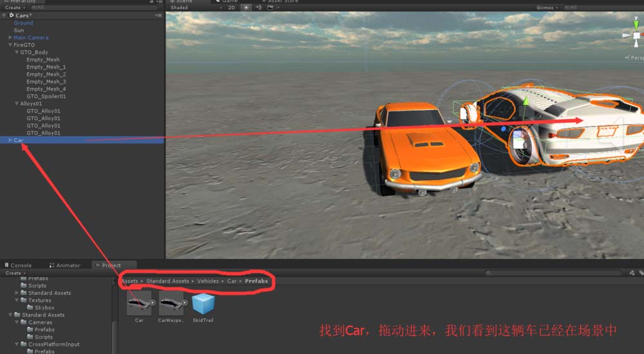Select Empty_Mesh_4 in the Hierarchy
644x354 pixels.
click(x=46, y=89)
